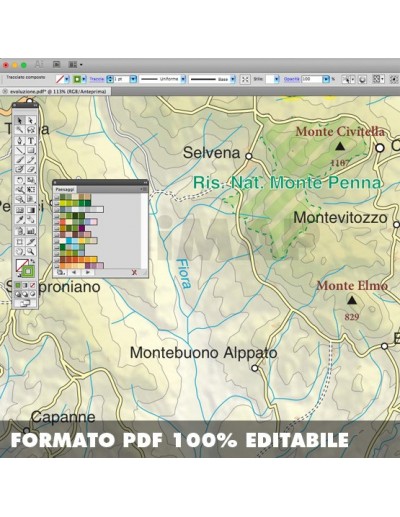This screenshot has height=517, width=400.
Task: Select the Slice tool
Action: point(30,242)
